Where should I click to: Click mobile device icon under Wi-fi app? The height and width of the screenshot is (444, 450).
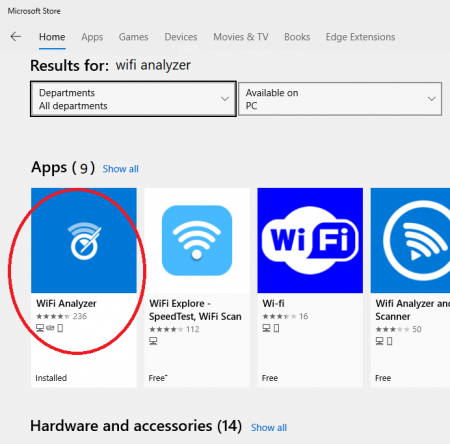276,329
